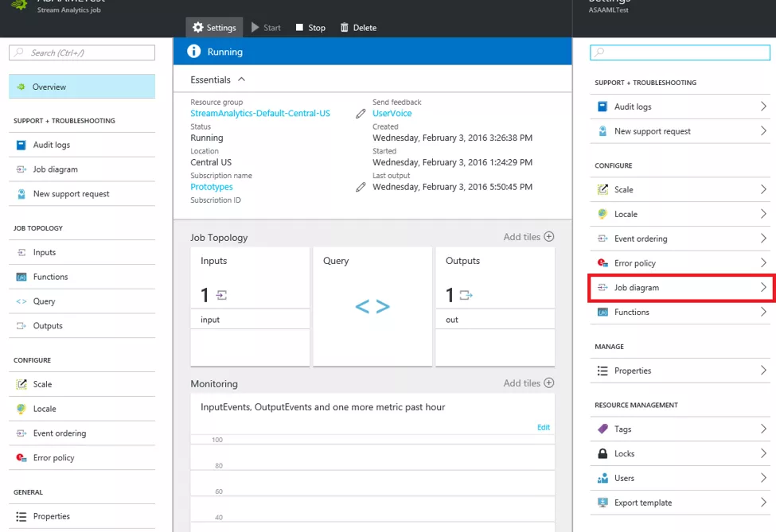
Task: Open Locale in the left menu
Action: click(82, 409)
